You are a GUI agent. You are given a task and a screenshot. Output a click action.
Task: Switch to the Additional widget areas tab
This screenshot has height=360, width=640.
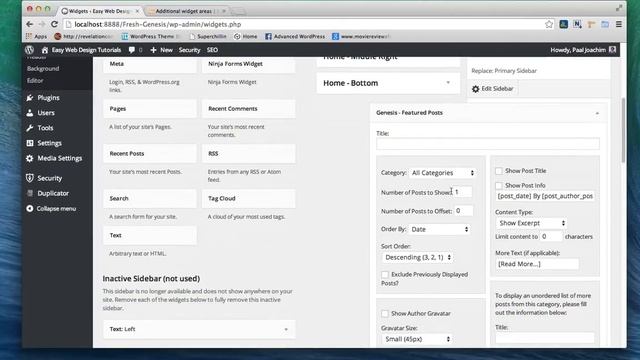187,11
